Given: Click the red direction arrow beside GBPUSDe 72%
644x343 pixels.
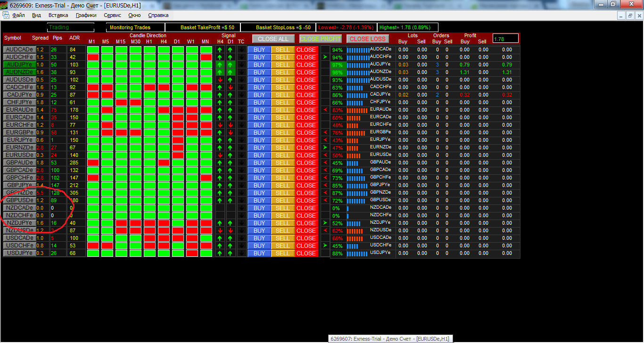Looking at the screenshot, I should pos(325,200).
